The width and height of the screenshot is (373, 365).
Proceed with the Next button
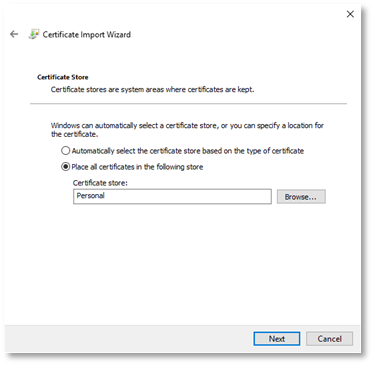(x=277, y=339)
